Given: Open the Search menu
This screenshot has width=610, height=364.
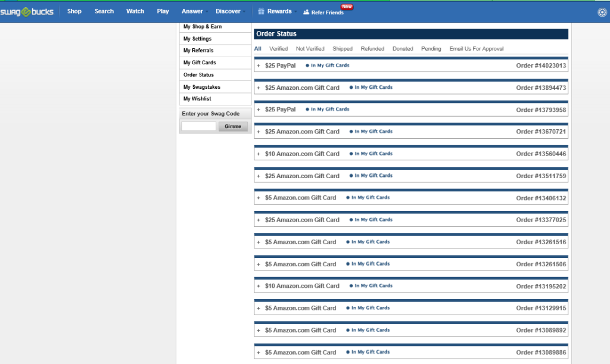Looking at the screenshot, I should coord(104,11).
